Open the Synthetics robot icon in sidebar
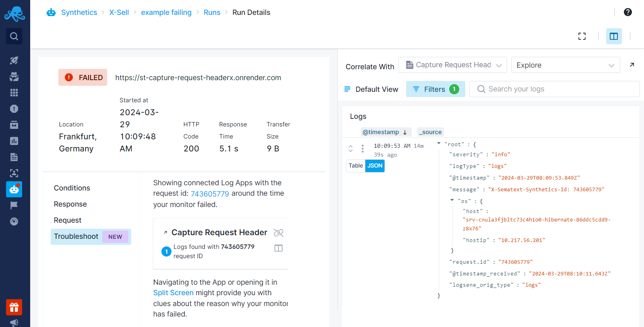The image size is (644, 327). point(14,189)
